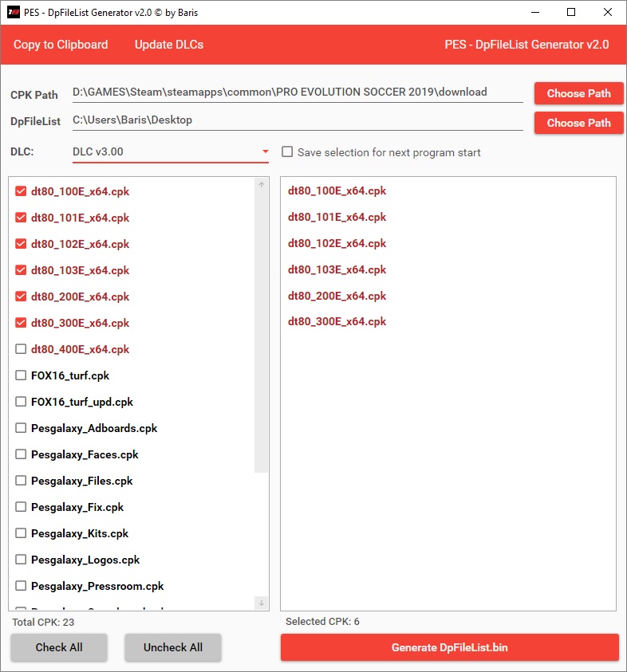Choose Path for CPK Path
This screenshot has height=672, width=627.
578,93
